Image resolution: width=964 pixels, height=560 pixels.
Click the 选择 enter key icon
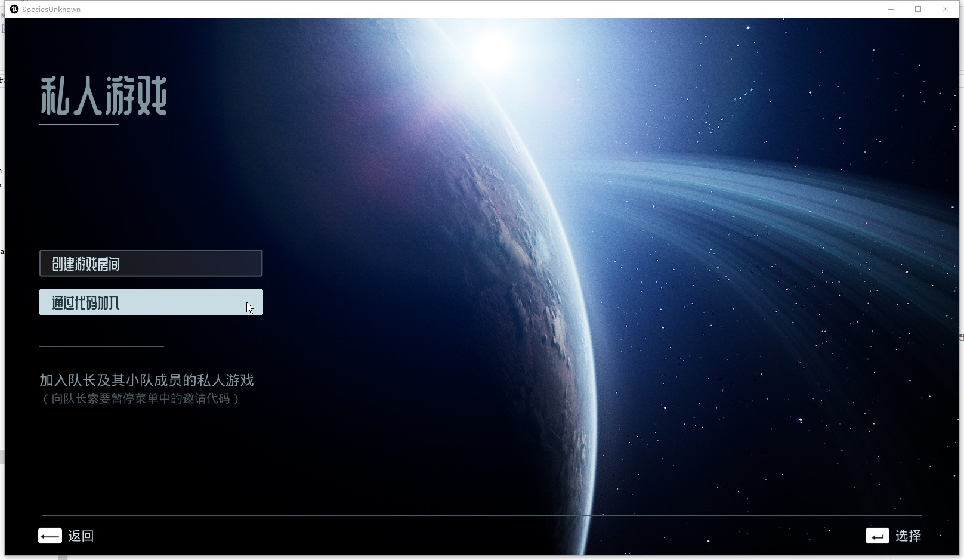coord(877,536)
